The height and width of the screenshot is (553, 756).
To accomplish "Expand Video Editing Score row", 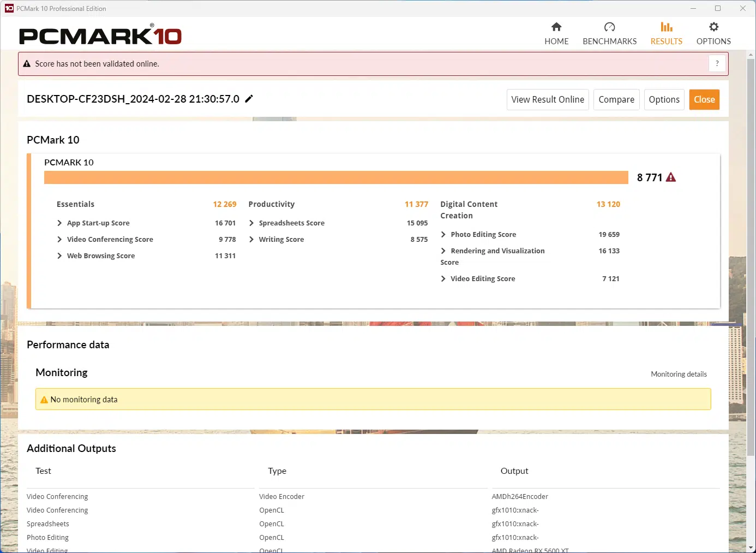I will [443, 279].
